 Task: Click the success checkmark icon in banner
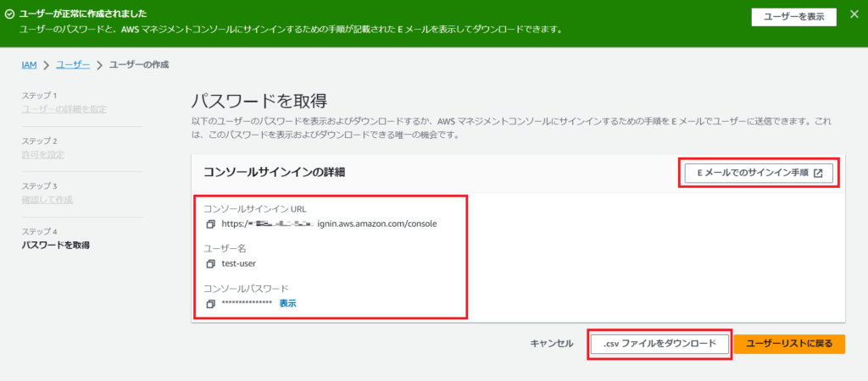(x=8, y=14)
